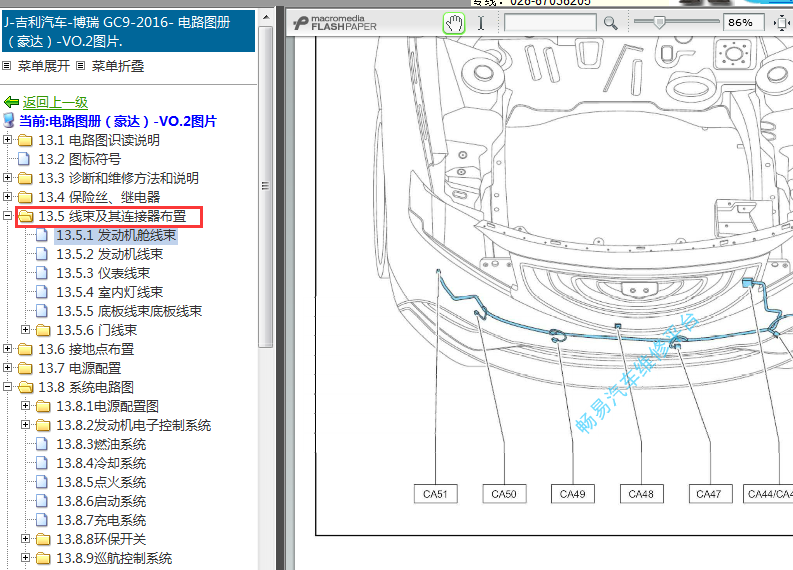
Task: Click the search magnifier icon
Action: point(610,23)
